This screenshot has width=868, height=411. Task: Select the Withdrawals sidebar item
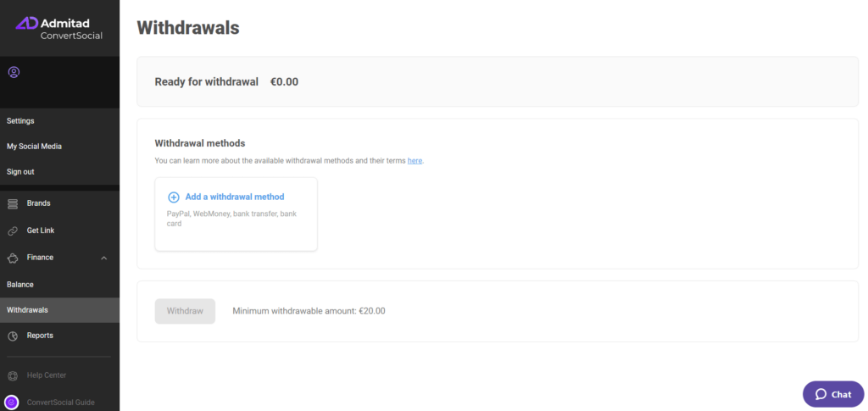point(59,310)
